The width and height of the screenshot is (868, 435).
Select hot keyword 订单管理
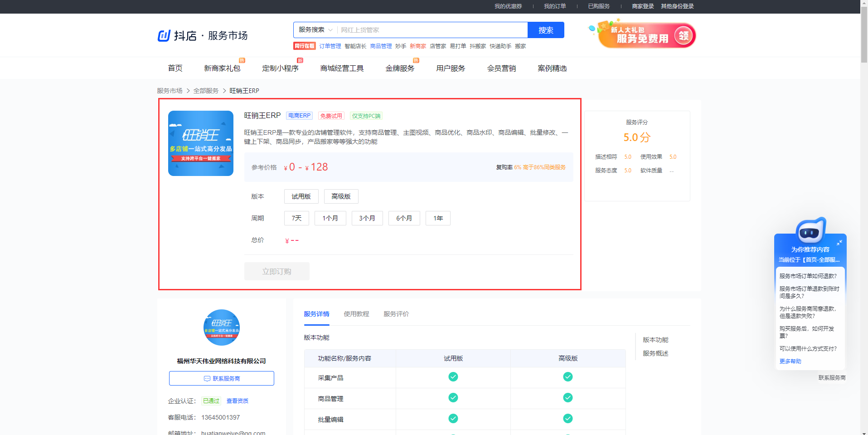[330, 46]
